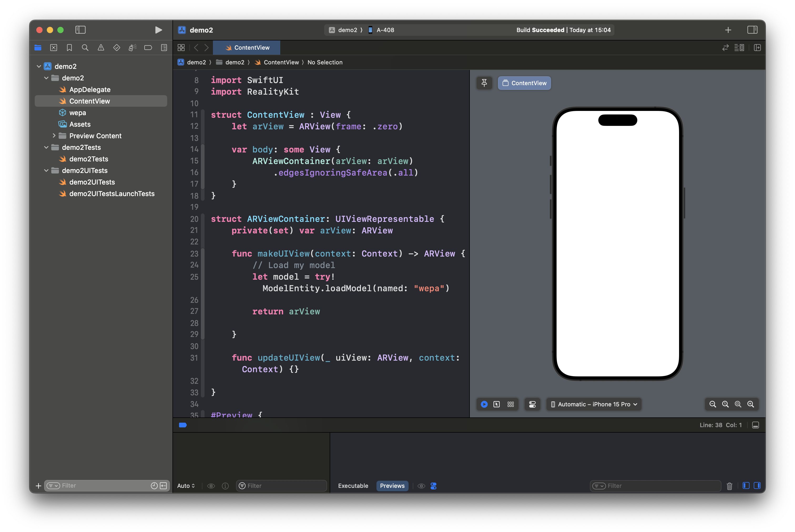Viewport: 795px width, 532px height.
Task: Go forward in editor history
Action: pyautogui.click(x=206, y=48)
